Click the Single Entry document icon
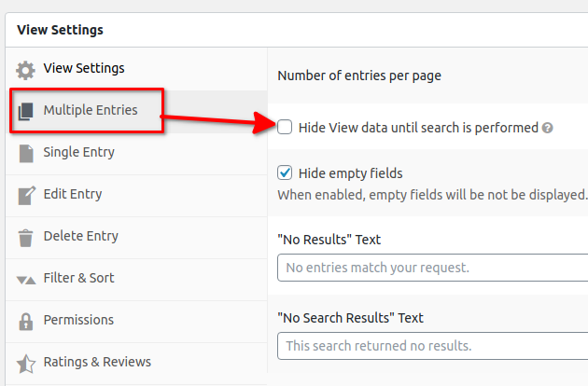Image resolution: width=588 pixels, height=386 pixels. tap(26, 153)
